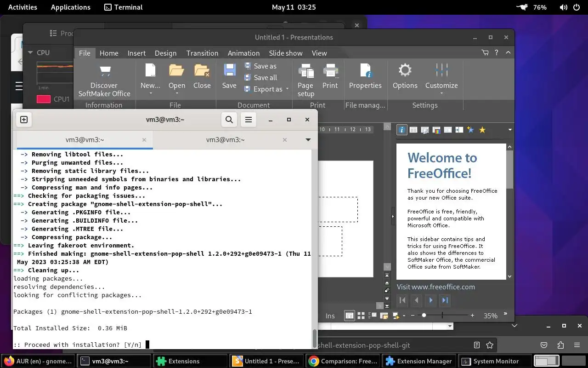Open the Transition ribbon tab

tap(202, 53)
